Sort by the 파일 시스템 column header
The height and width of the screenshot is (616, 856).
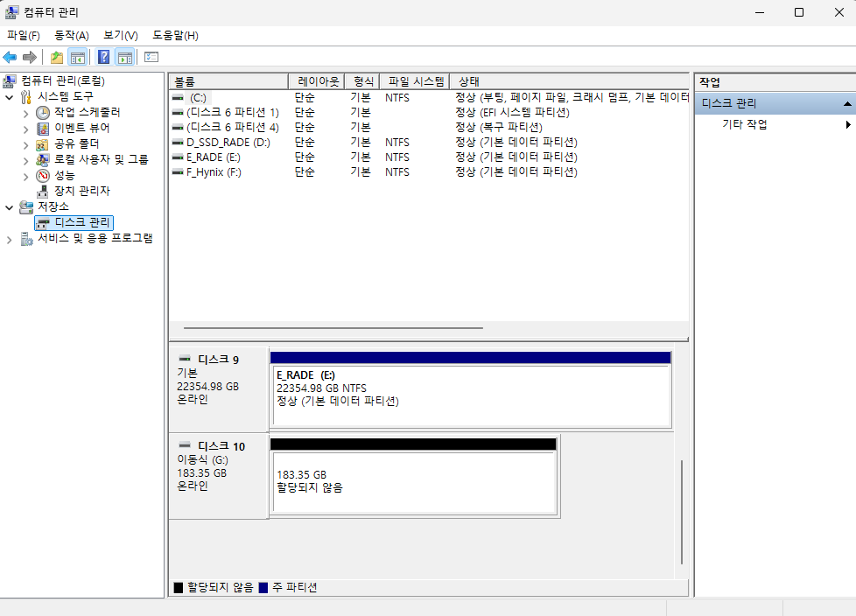pos(415,82)
